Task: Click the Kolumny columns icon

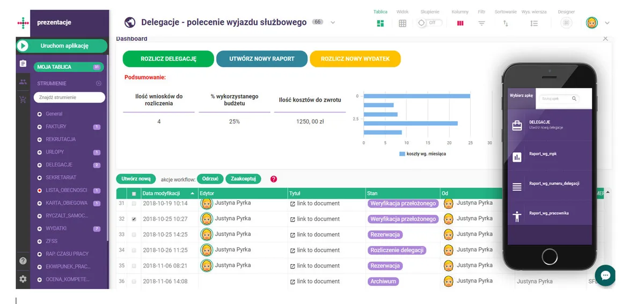Action: click(460, 23)
